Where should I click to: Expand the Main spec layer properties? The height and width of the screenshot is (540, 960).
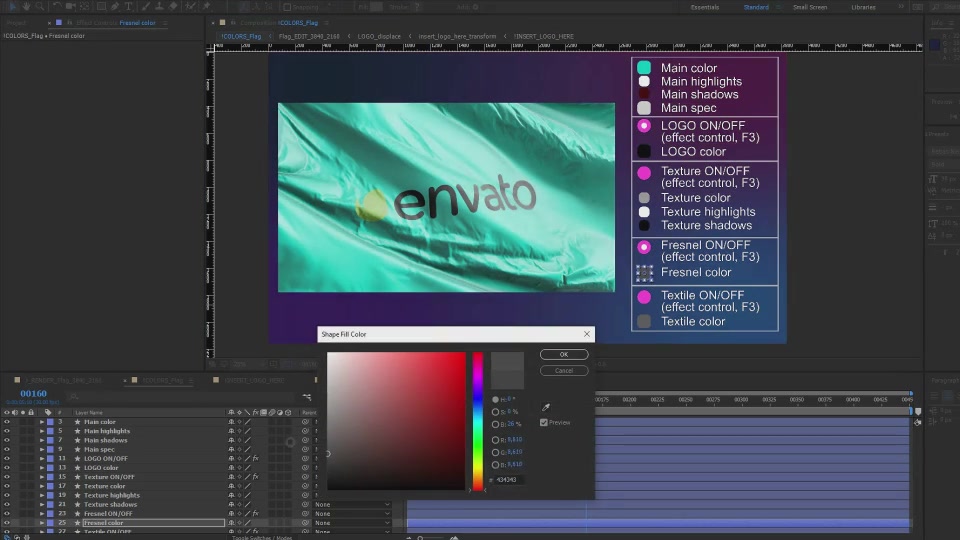click(42, 449)
